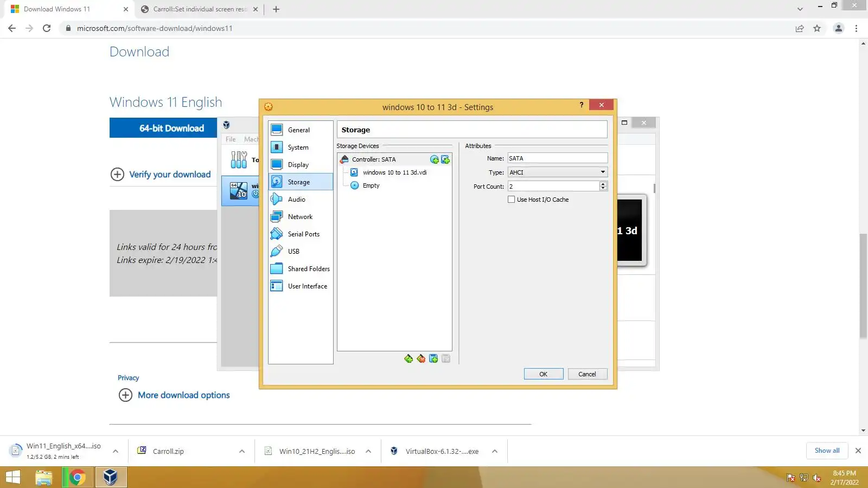
Task: Open User Interface settings category
Action: 301,286
